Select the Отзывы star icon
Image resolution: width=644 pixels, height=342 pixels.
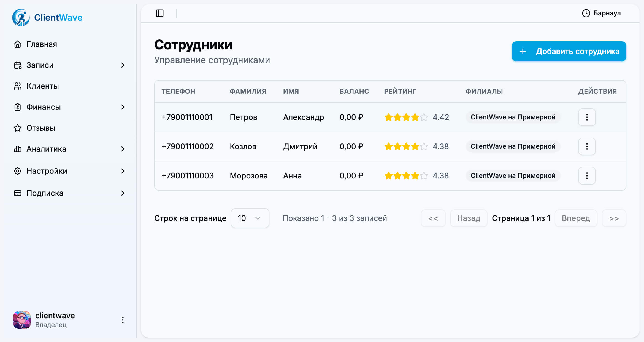tap(17, 128)
